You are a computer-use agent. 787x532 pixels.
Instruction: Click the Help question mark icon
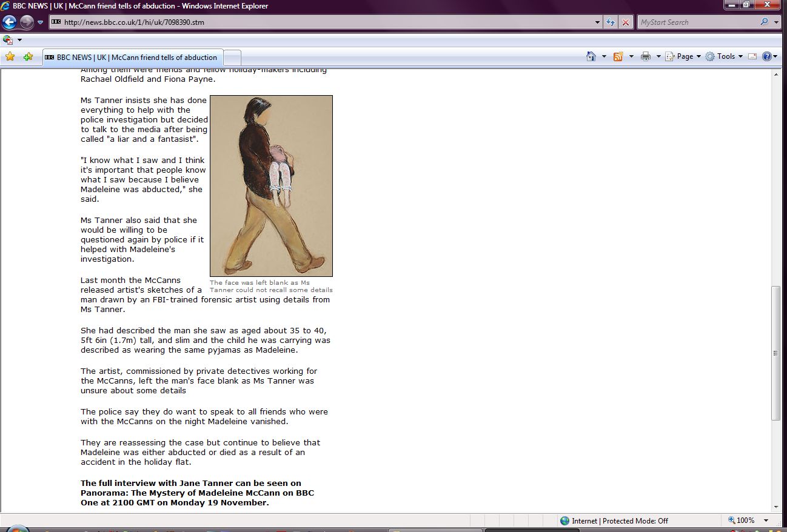(766, 56)
